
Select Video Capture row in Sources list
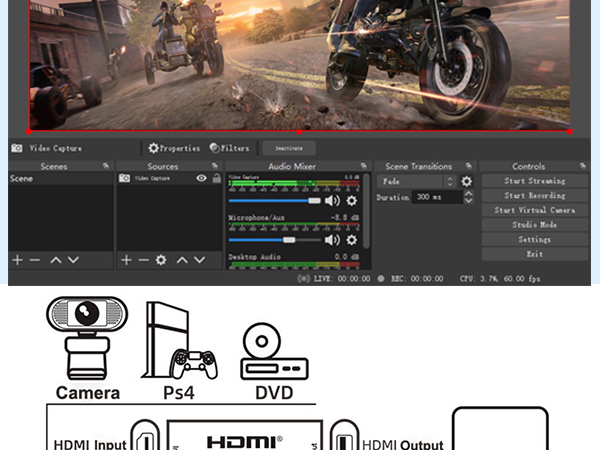pos(170,178)
